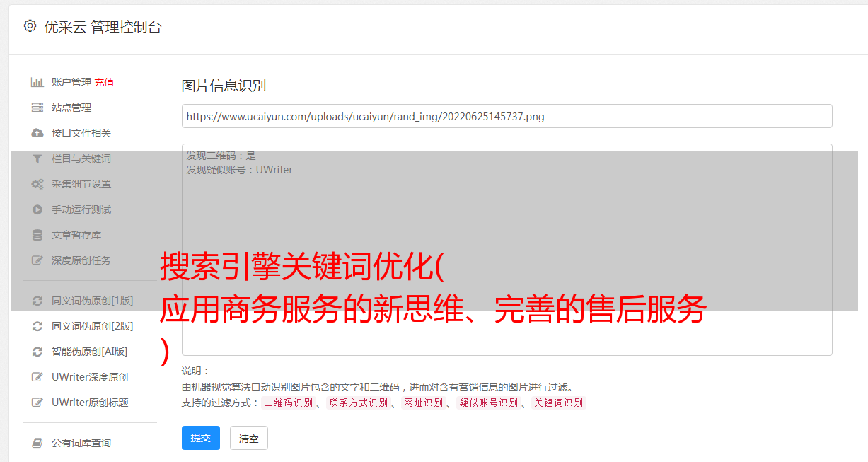Click the 关键词识别 filter tag

point(559,403)
